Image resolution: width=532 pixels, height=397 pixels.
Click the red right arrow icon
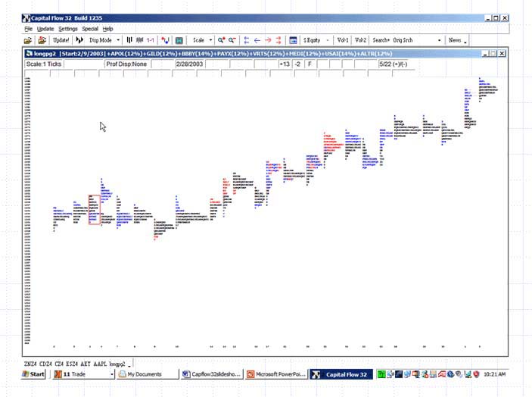(x=268, y=40)
